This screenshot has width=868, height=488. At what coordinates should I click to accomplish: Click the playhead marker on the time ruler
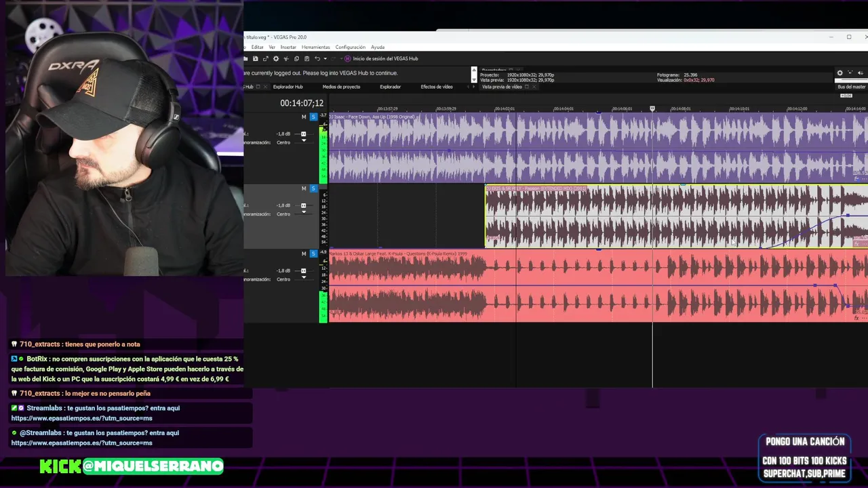click(x=652, y=108)
